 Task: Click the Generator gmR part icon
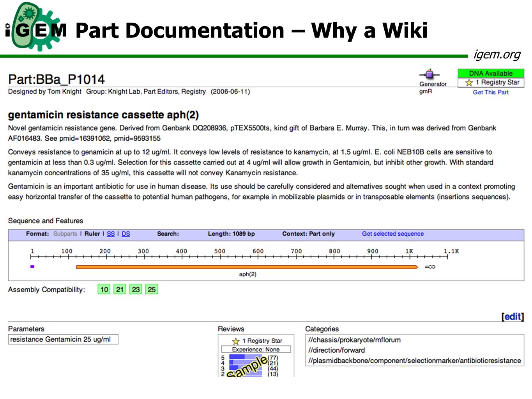tap(429, 74)
